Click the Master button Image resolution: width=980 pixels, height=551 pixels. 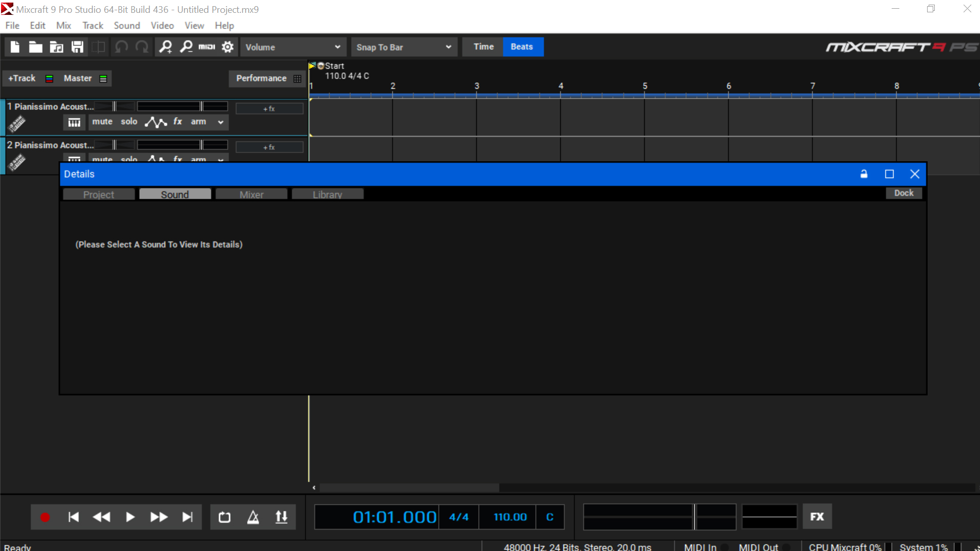pos(78,79)
